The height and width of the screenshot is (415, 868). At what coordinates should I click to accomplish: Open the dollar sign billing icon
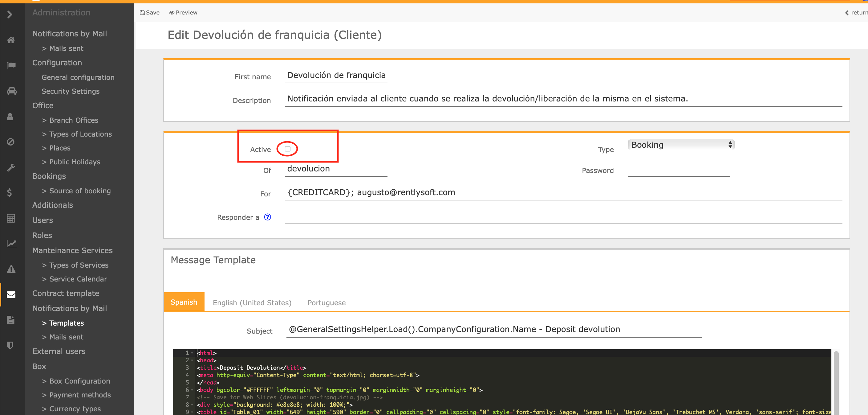[x=10, y=193]
